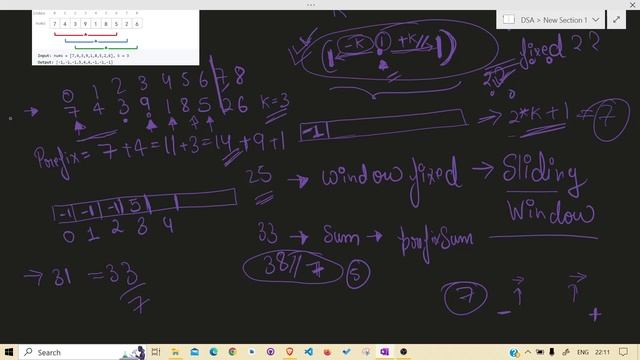Image resolution: width=640 pixels, height=360 pixels.
Task: Exit full page view with diagonal arrows
Action: click(616, 19)
